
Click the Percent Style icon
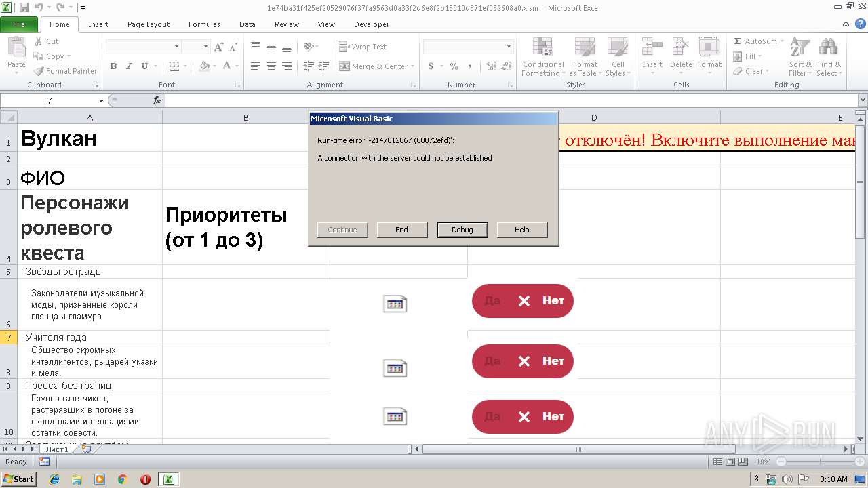pos(454,66)
